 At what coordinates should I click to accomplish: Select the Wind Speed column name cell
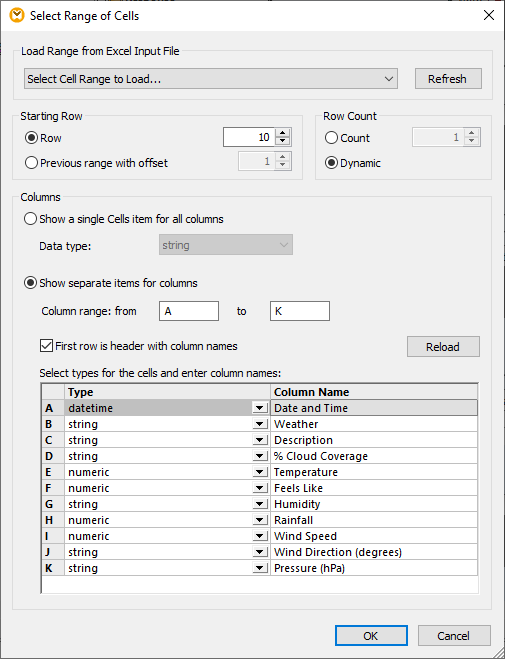374,536
